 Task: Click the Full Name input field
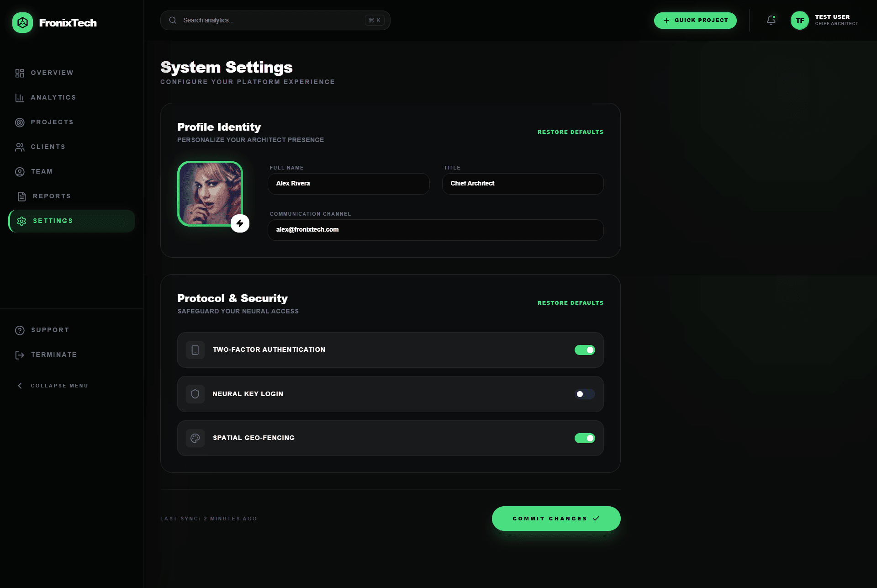click(x=349, y=184)
